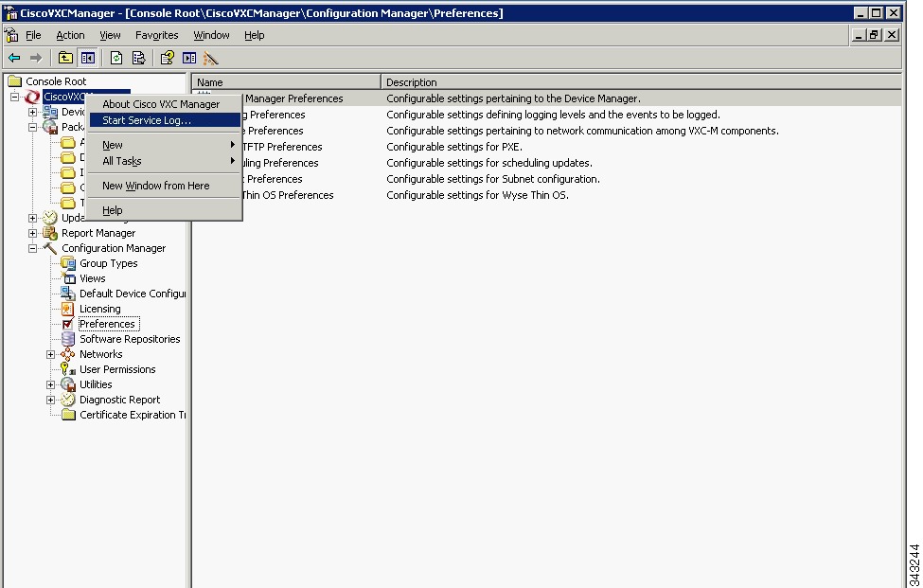This screenshot has height=588, width=923.
Task: Click the Preferences checkmark icon
Action: click(x=68, y=324)
